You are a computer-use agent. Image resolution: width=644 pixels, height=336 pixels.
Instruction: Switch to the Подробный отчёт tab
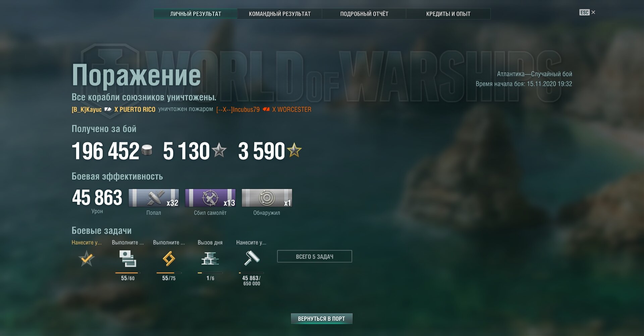tap(364, 14)
